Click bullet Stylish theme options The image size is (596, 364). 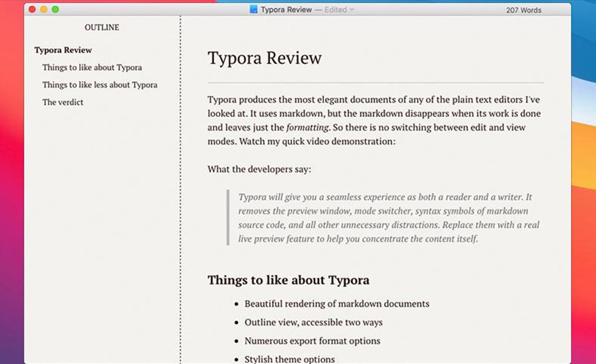290,359
